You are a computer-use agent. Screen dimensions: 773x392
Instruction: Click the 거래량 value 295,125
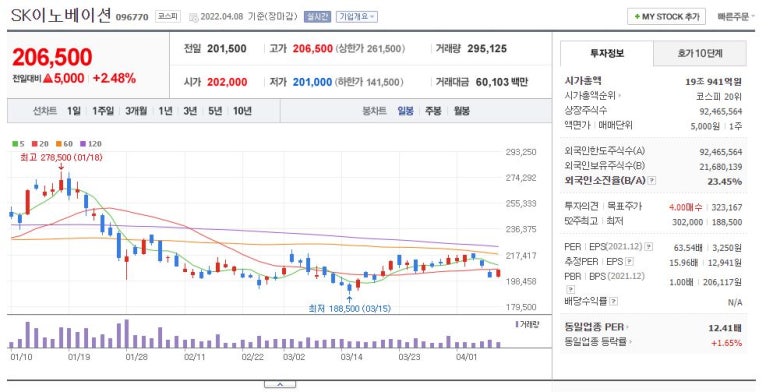pyautogui.click(x=487, y=48)
